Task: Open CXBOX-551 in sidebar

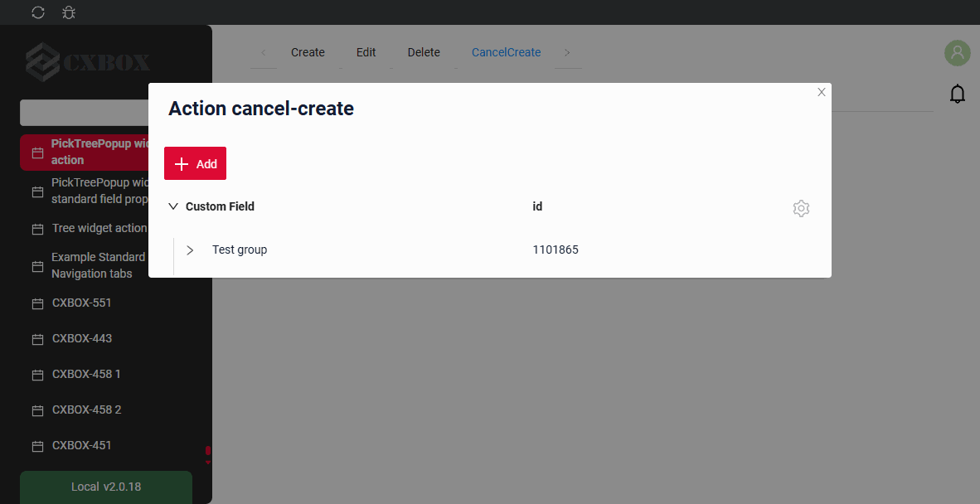Action: (x=81, y=303)
